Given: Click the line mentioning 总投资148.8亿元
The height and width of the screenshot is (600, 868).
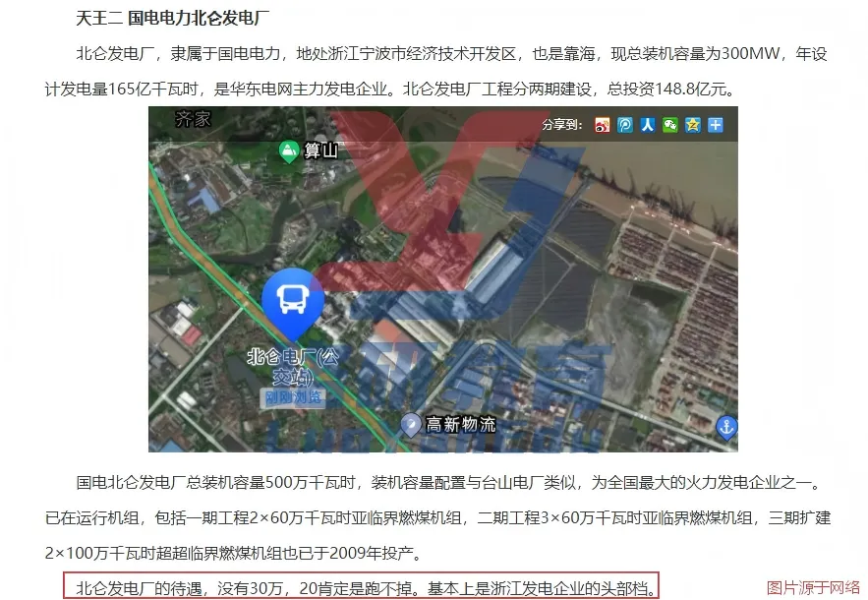Looking at the screenshot, I should point(391,89).
